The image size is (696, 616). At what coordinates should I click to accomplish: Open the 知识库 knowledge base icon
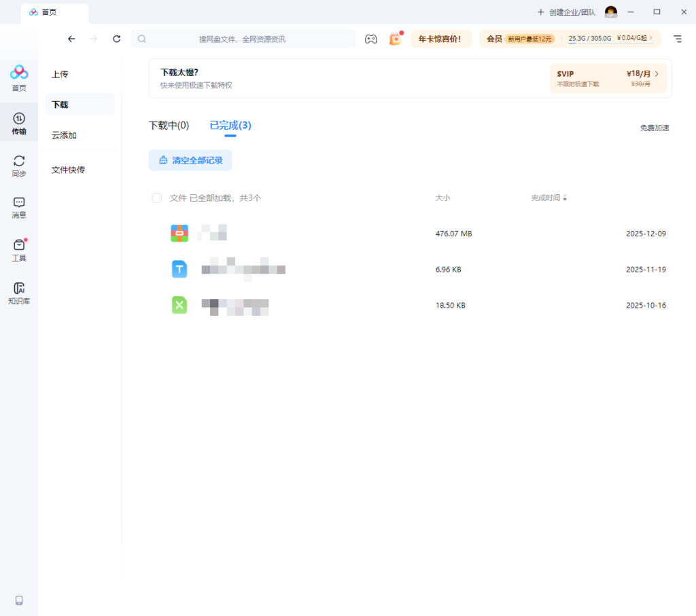[19, 293]
